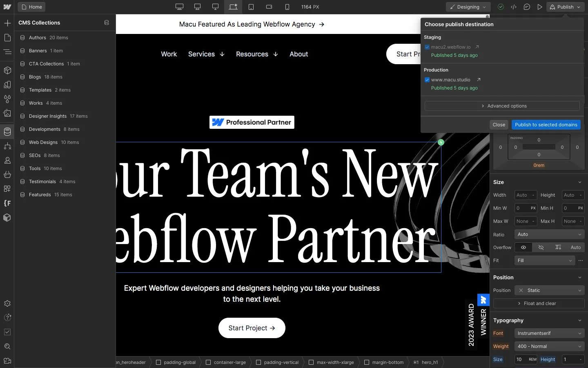588x368 pixels.
Task: Switch to the tablet breakpoint
Action: pos(252,7)
